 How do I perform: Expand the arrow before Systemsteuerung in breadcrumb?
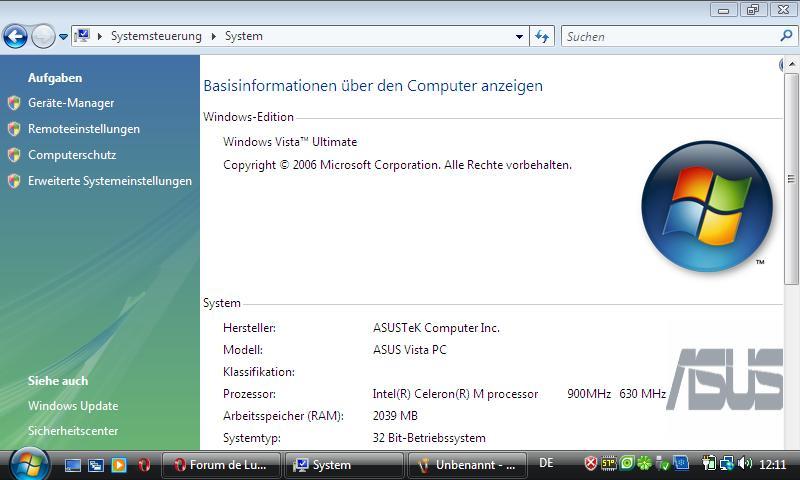click(x=100, y=36)
